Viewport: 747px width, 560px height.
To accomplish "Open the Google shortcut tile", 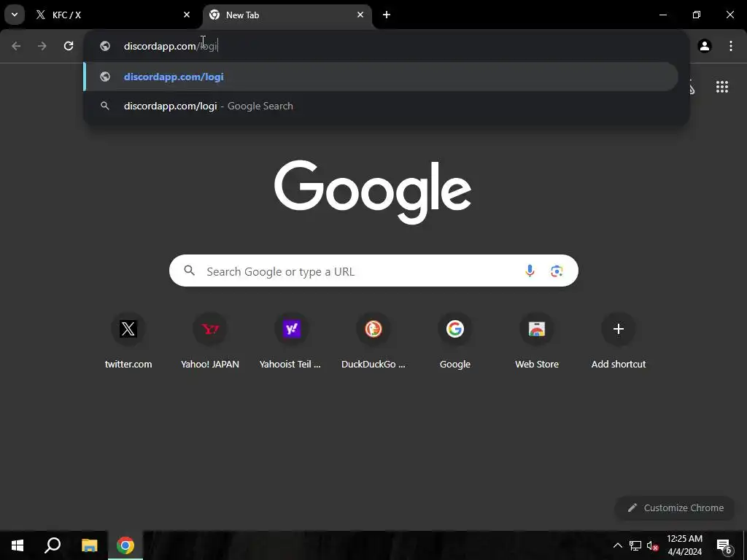I will coord(455,341).
